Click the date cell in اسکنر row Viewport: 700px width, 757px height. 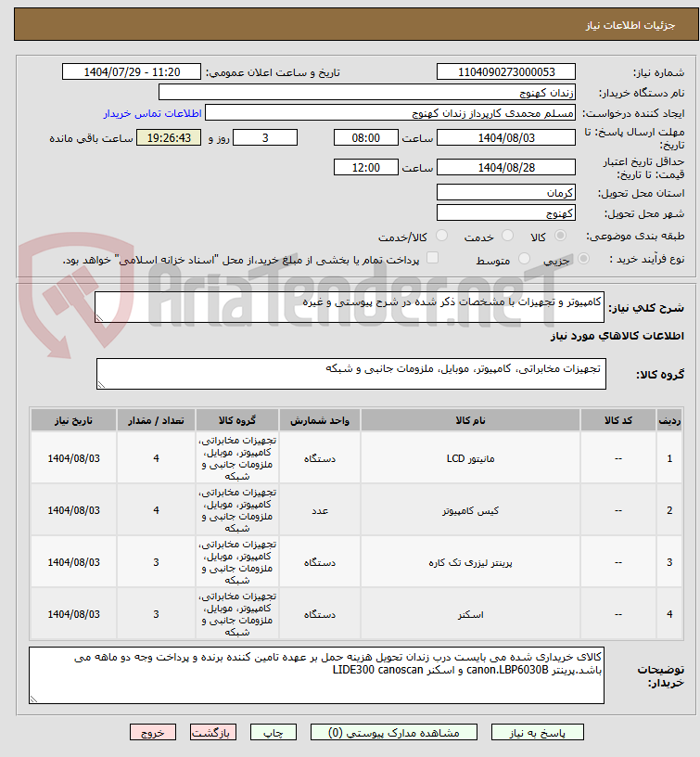click(x=73, y=614)
